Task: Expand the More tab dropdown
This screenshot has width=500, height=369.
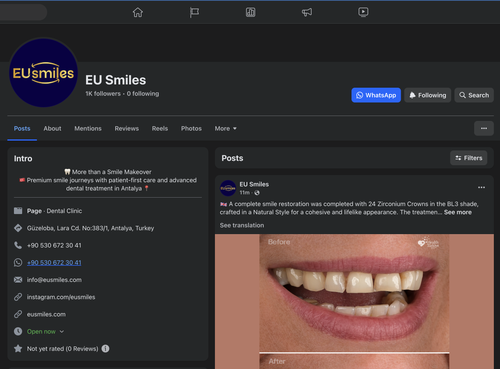Action: click(x=226, y=129)
